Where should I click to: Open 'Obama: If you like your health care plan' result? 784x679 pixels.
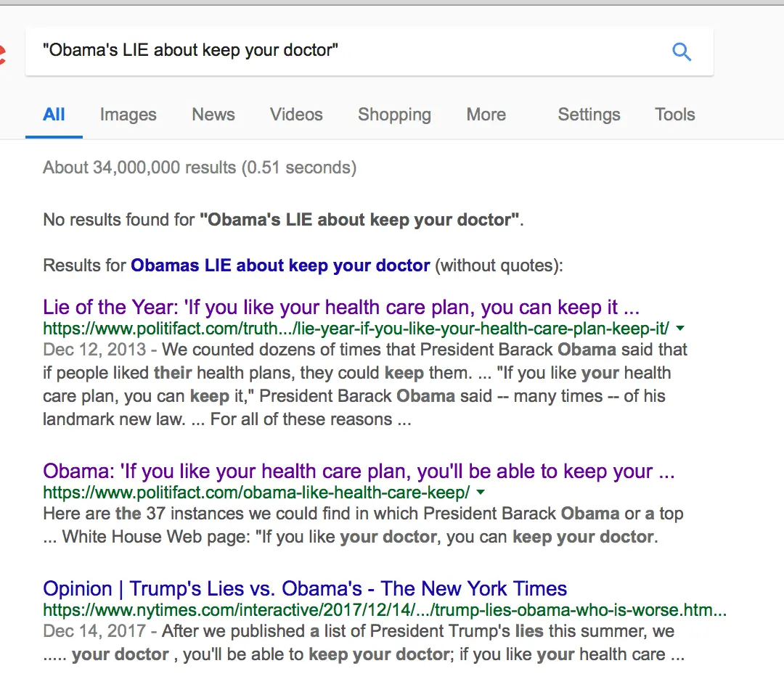click(359, 472)
